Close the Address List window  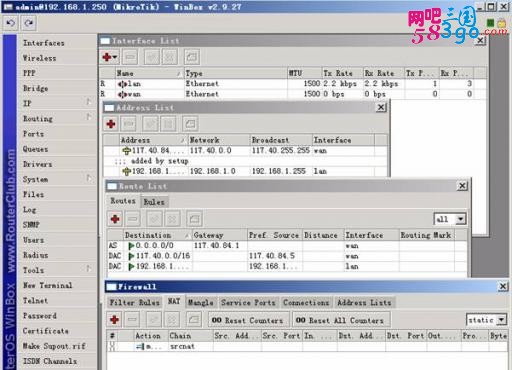point(381,107)
